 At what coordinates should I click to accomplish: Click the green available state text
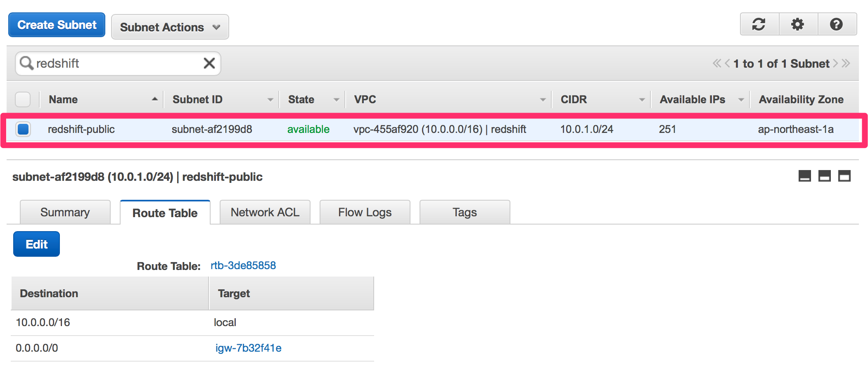[308, 129]
